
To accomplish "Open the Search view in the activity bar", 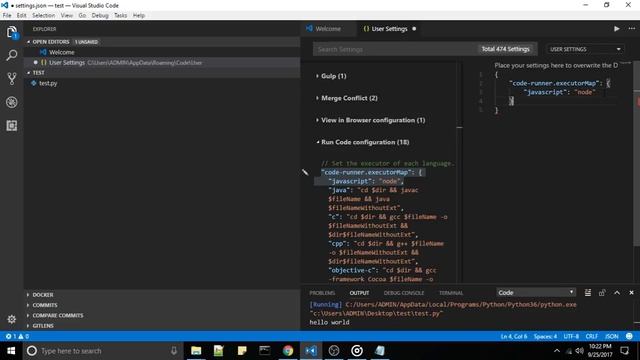I will pos(12,55).
